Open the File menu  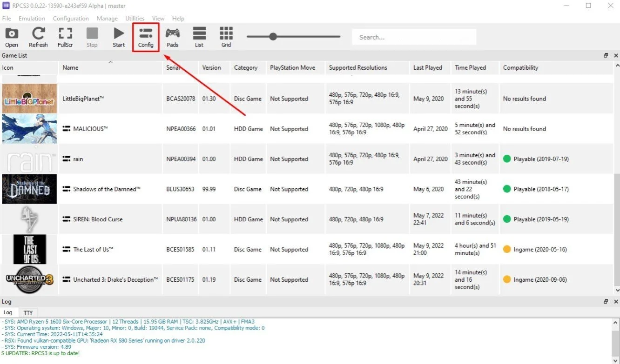pos(7,19)
